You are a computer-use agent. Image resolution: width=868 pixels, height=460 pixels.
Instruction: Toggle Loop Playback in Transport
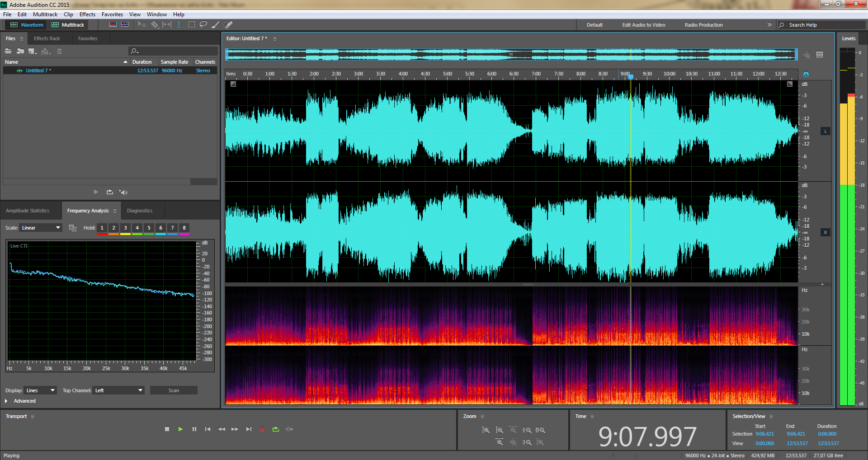click(276, 429)
